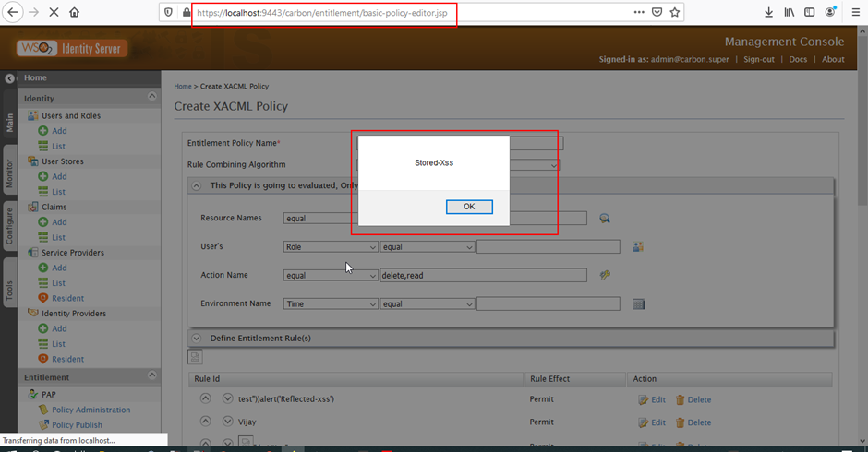
Task: Collapse the Identity menu section
Action: point(151,98)
